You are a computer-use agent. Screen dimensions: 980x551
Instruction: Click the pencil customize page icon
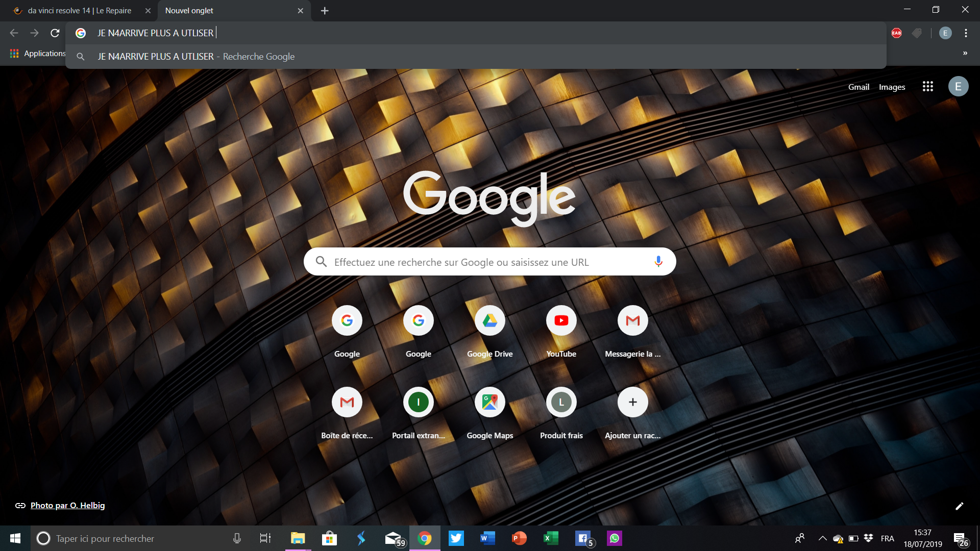pos(960,506)
